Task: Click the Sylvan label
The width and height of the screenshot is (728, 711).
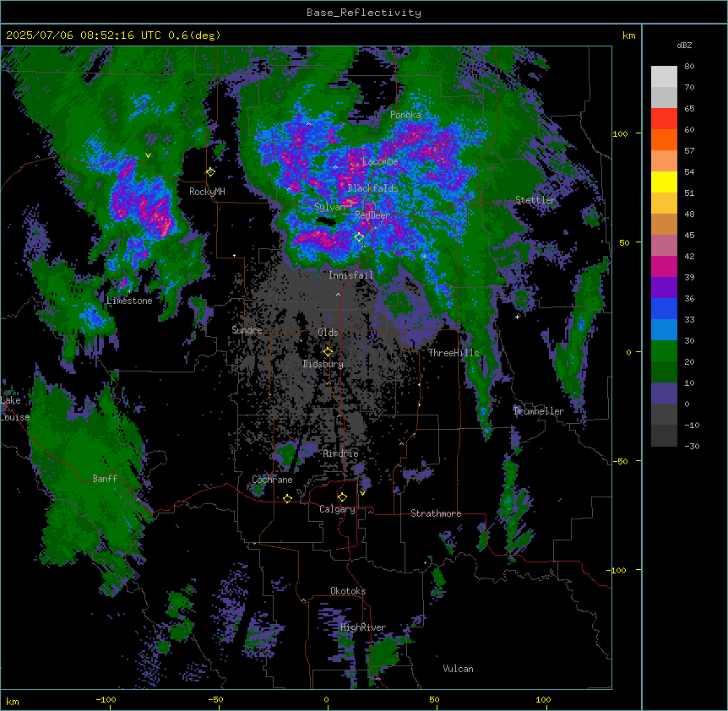Action: 329,207
